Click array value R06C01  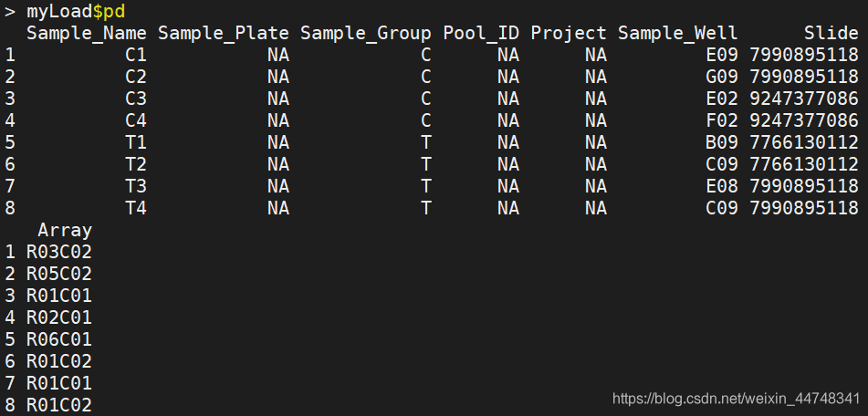click(x=58, y=340)
